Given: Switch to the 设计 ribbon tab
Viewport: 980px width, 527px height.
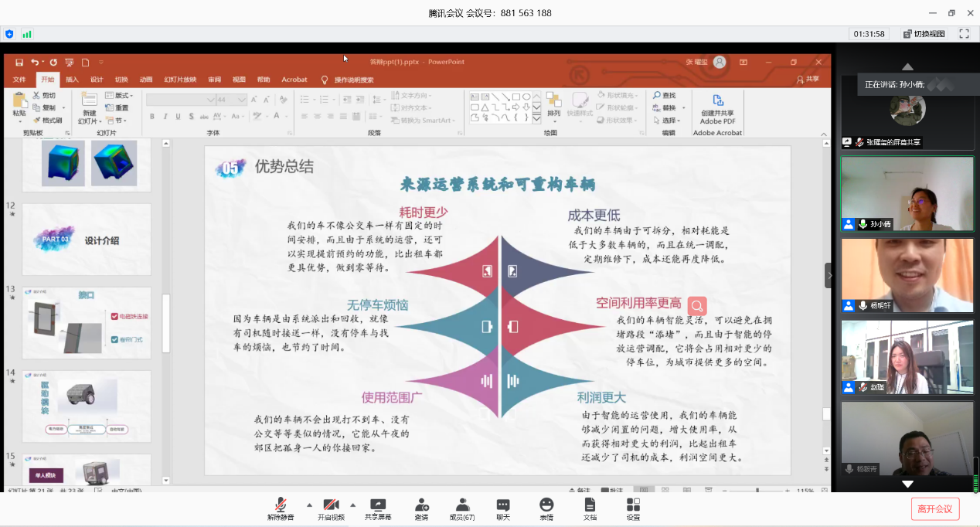Looking at the screenshot, I should pyautogui.click(x=97, y=80).
